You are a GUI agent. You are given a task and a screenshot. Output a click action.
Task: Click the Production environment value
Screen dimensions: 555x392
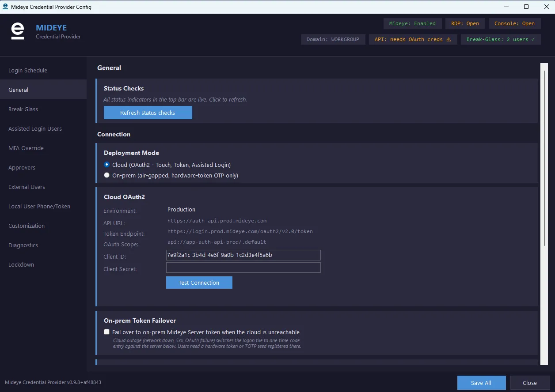pyautogui.click(x=181, y=209)
